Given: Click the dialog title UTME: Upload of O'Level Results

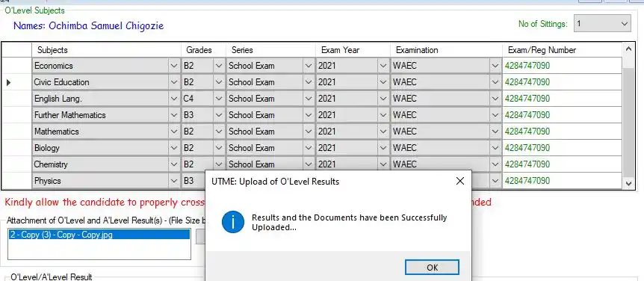Looking at the screenshot, I should pyautogui.click(x=275, y=181).
